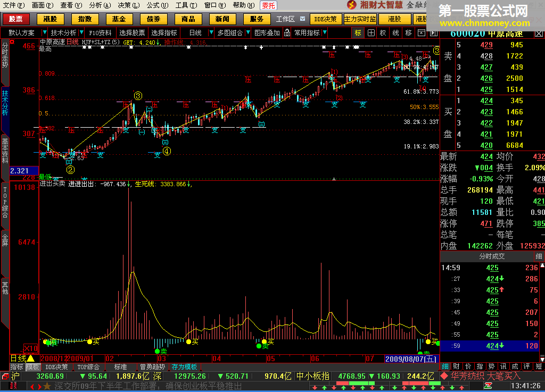Click the ×10 volume scale marker

(x=30, y=348)
